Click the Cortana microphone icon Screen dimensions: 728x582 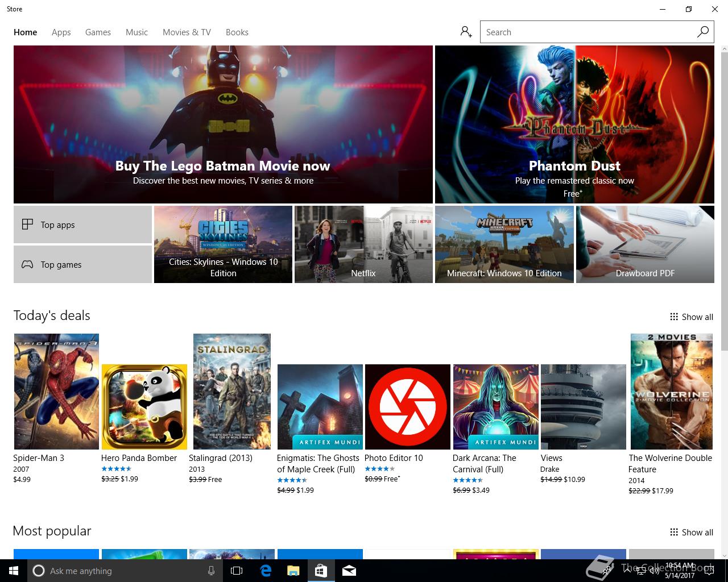(211, 571)
